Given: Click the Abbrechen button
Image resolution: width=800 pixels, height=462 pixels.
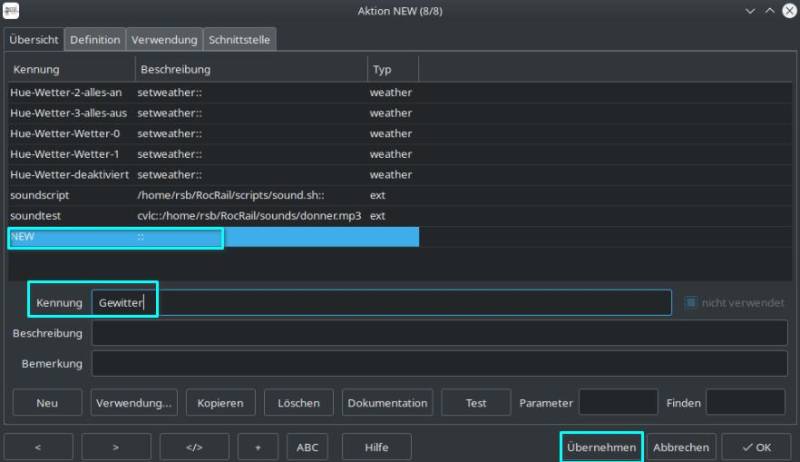Looking at the screenshot, I should tap(682, 447).
